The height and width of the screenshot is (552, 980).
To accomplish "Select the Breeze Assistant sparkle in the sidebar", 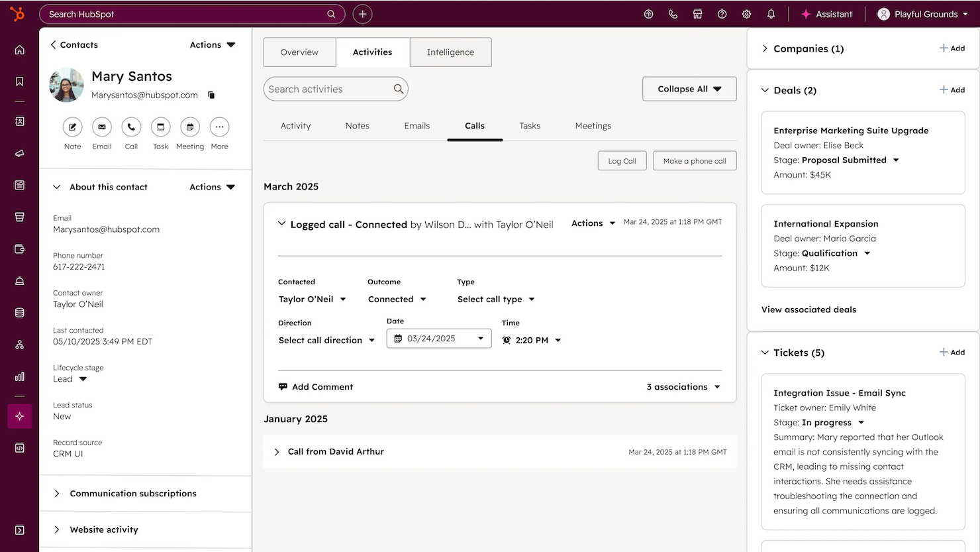I will [x=19, y=415].
